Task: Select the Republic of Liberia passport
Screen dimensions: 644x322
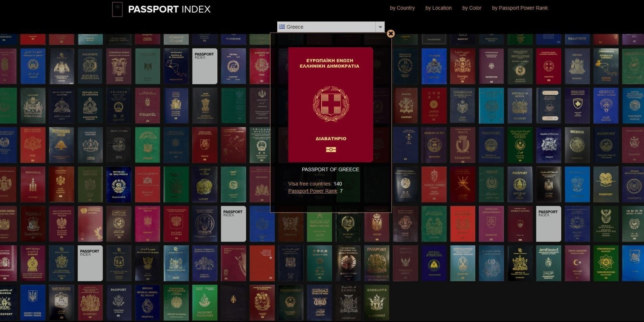Action: pos(119,145)
